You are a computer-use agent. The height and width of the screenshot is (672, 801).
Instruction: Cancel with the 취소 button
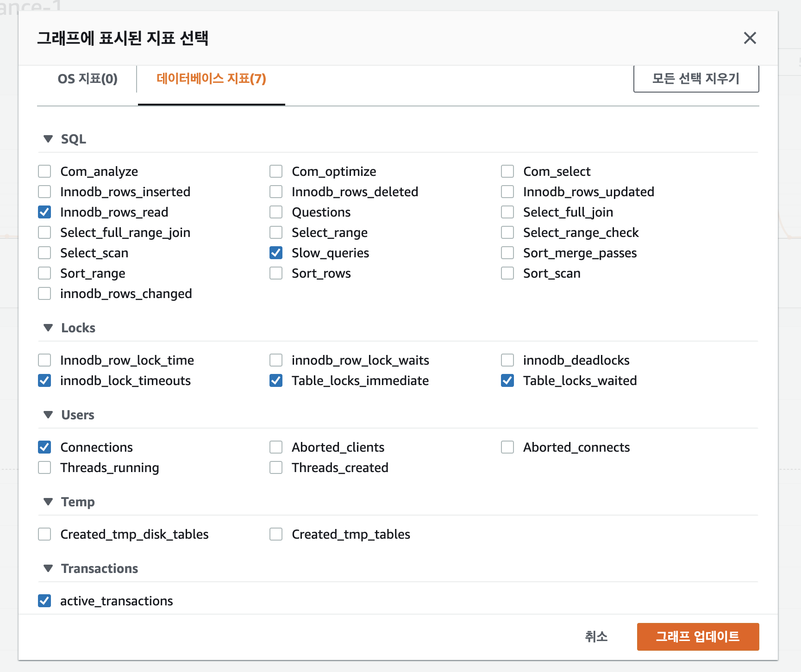tap(596, 636)
